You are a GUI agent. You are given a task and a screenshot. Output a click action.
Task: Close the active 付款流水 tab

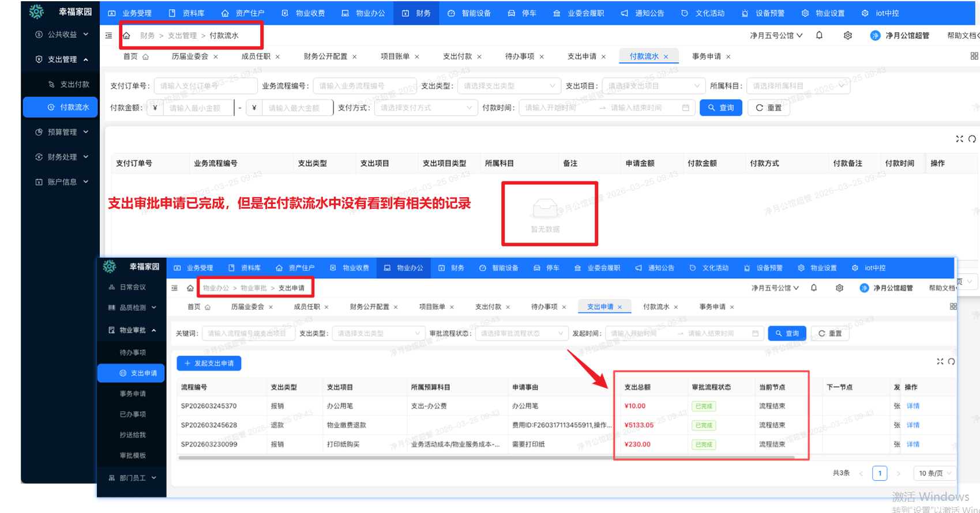click(666, 56)
